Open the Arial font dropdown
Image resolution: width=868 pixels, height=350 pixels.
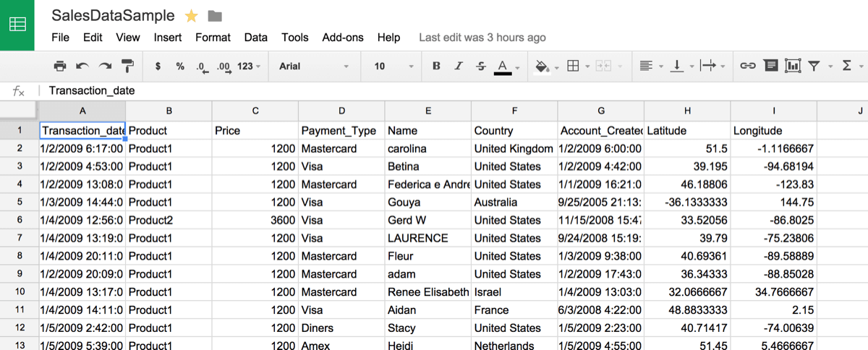[314, 66]
